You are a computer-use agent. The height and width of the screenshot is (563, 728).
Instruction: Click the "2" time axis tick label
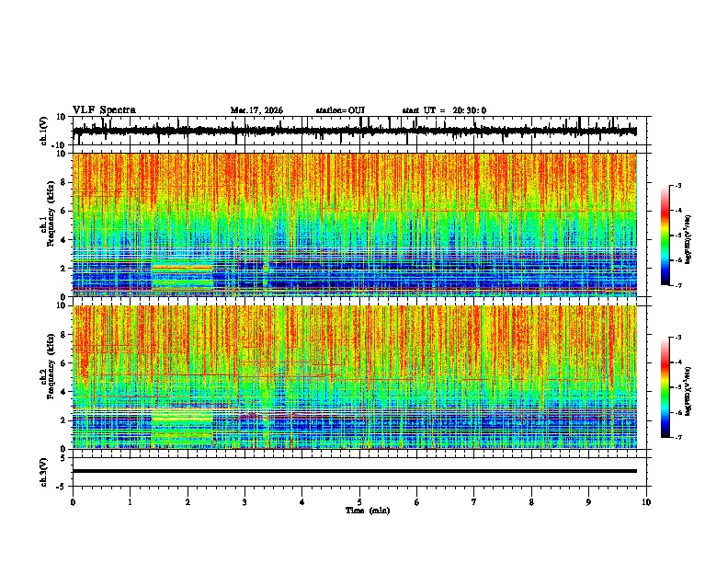188,501
